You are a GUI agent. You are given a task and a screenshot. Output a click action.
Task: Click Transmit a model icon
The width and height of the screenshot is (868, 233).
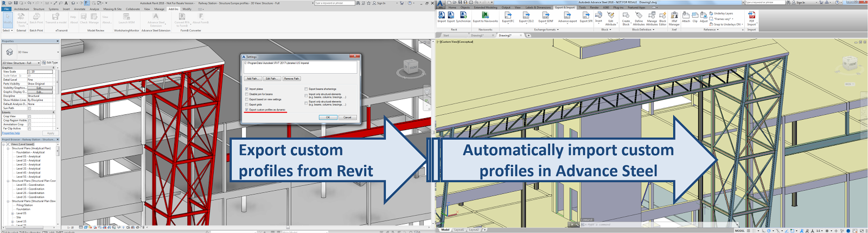click(x=56, y=20)
